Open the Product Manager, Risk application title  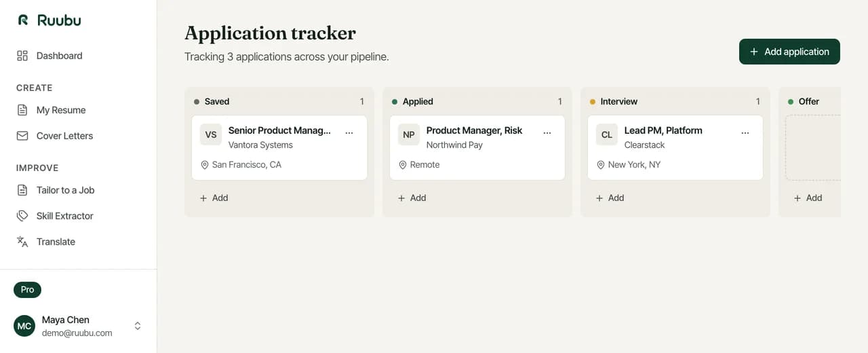point(474,130)
